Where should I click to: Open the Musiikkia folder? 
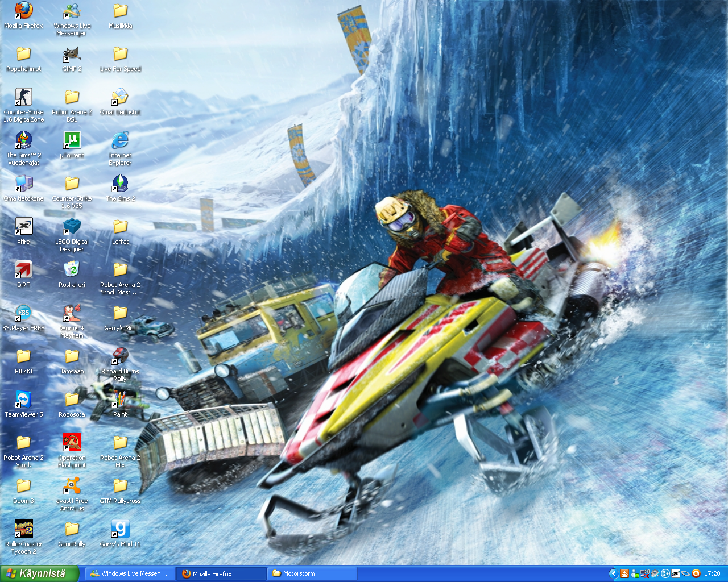coord(120,11)
